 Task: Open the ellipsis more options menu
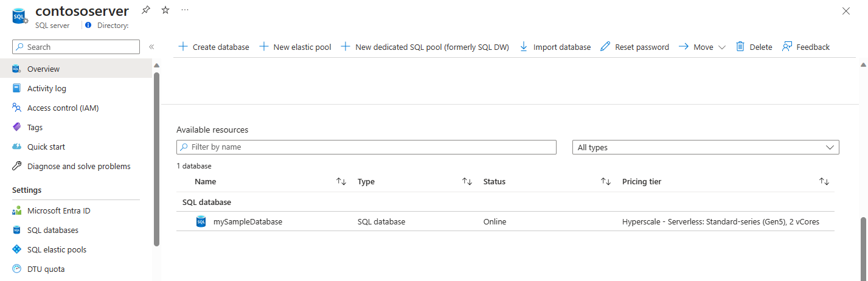point(185,10)
